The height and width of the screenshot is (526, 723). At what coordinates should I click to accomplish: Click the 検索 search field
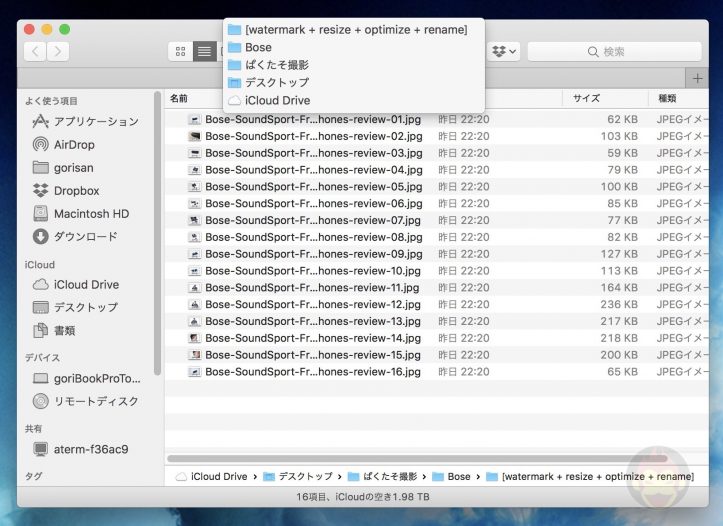pos(615,52)
